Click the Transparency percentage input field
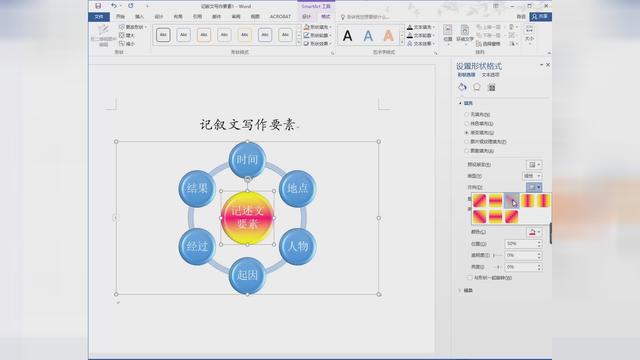The image size is (640, 360). click(x=523, y=255)
